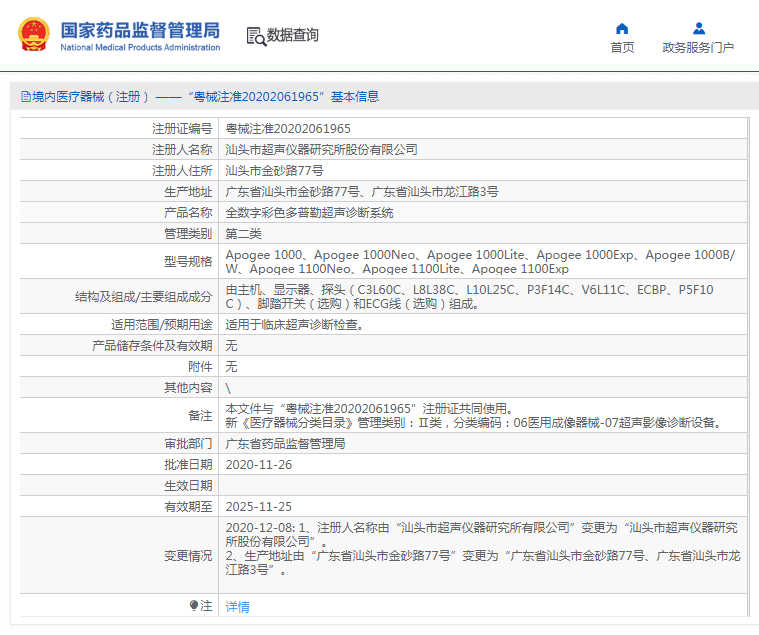The width and height of the screenshot is (759, 635).
Task: Click product name 全数字彩色多普勒超声诊断系统
Action: coord(309,212)
